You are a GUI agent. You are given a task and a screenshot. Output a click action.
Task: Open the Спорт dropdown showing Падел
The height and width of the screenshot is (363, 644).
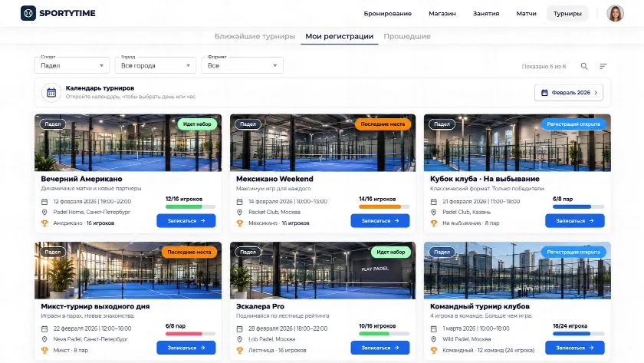(72, 65)
